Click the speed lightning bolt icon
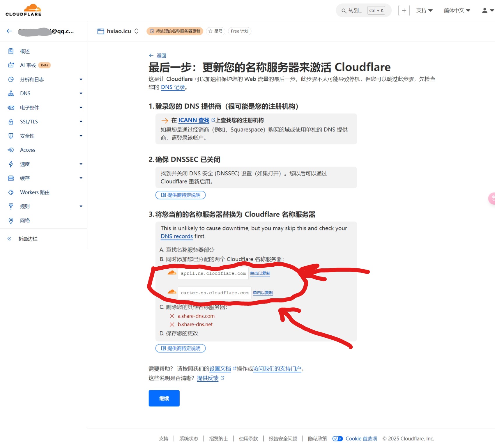Viewport: 495px width, 448px height. tap(11, 164)
